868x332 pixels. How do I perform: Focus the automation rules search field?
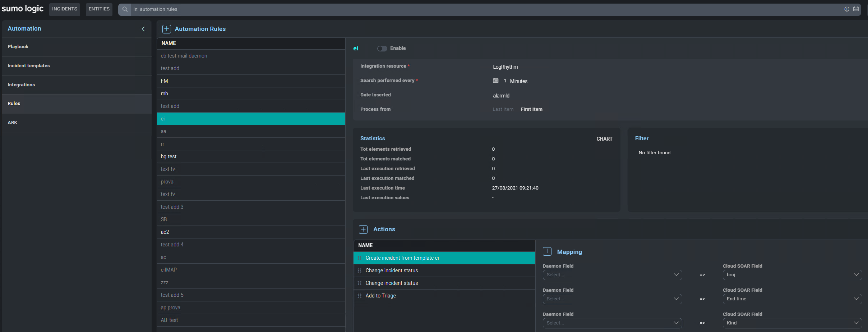pos(467,9)
